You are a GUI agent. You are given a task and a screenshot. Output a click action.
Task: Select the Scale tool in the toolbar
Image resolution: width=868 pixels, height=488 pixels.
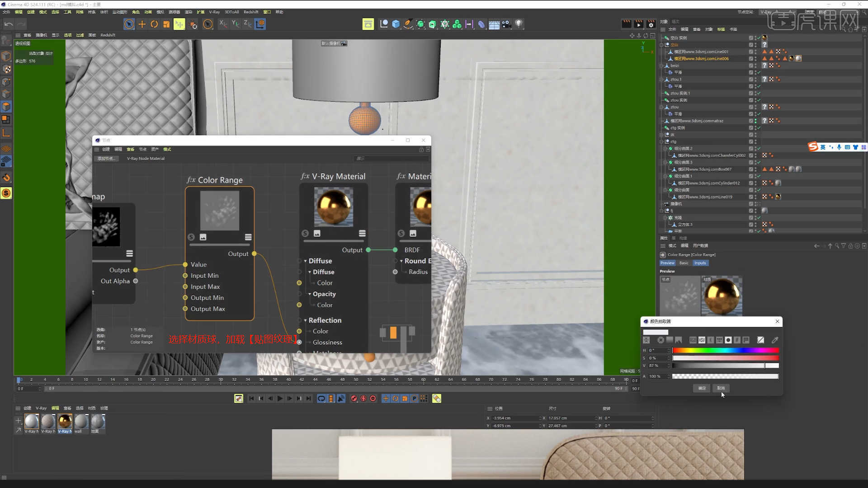(x=166, y=24)
